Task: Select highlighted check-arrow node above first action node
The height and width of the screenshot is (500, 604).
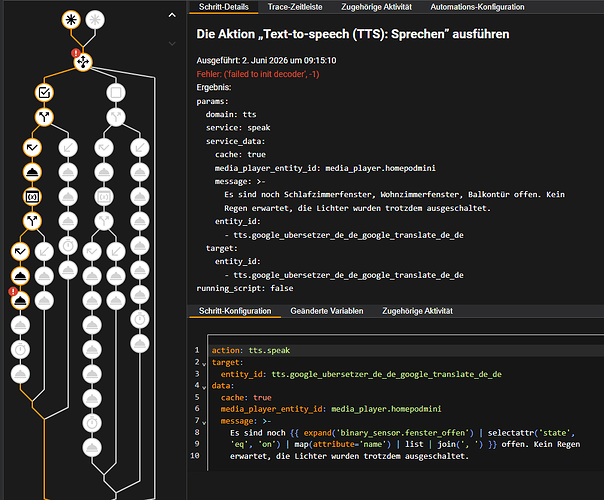Action: 32,148
